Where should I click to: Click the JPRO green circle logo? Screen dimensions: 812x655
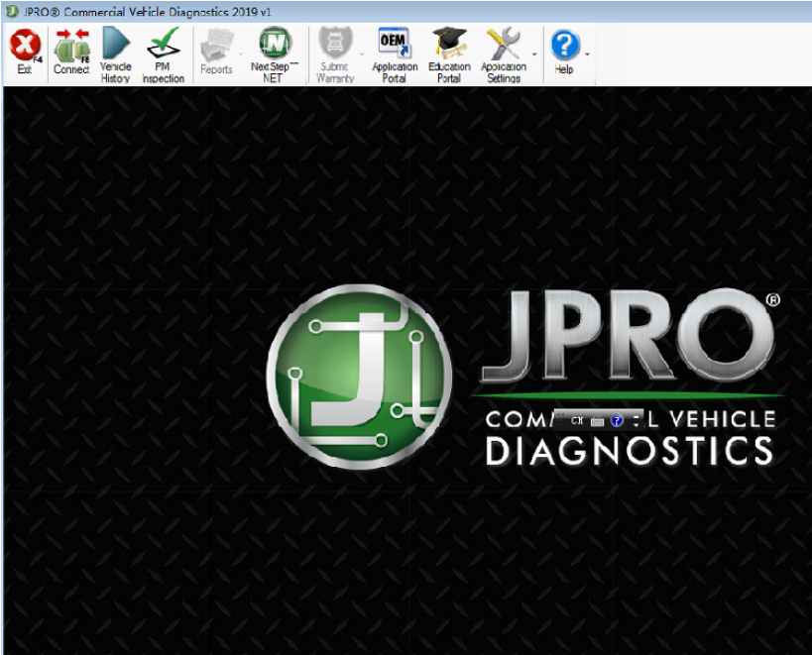[359, 377]
